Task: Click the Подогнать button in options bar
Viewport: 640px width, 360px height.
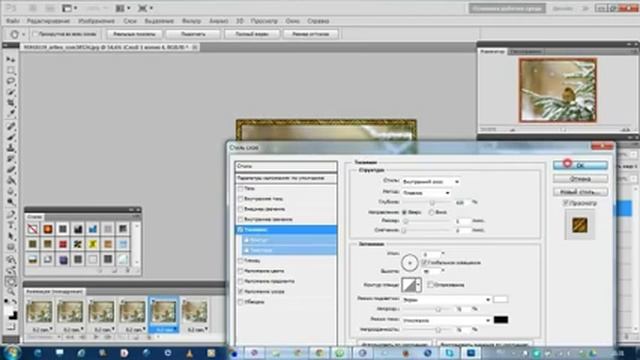Action: [x=193, y=34]
